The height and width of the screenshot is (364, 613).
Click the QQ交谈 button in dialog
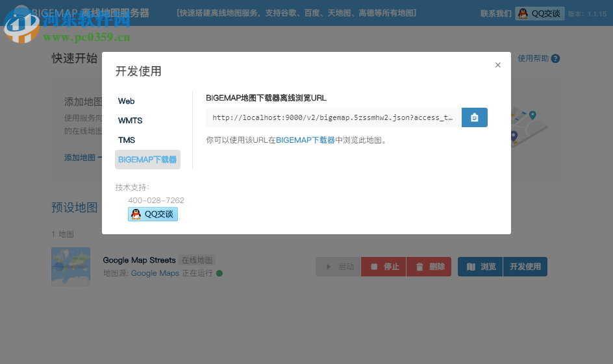[x=153, y=214]
